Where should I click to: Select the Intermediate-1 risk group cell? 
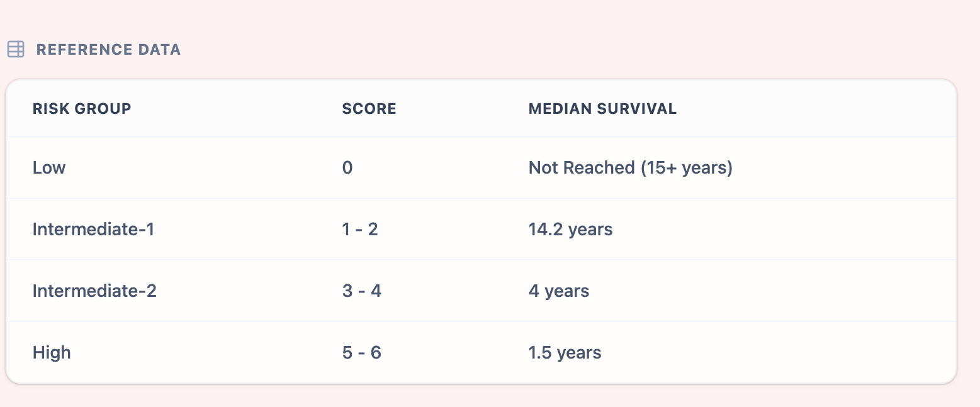[x=93, y=229]
